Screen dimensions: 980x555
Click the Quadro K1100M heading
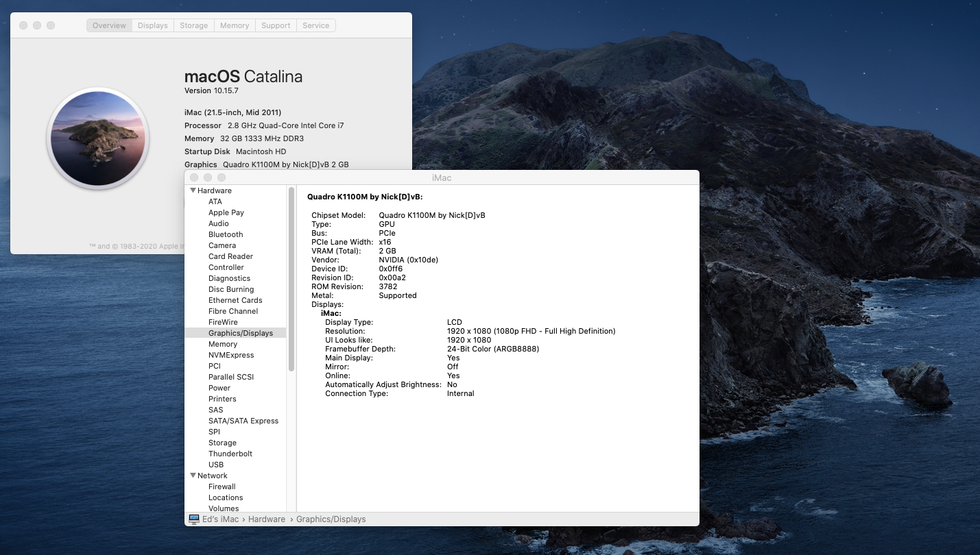coord(365,197)
